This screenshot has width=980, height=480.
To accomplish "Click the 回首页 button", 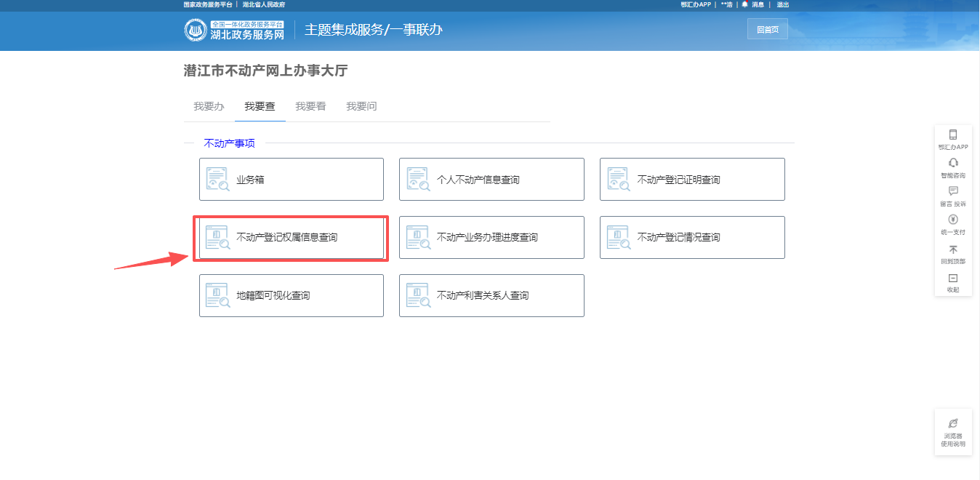I will pos(767,30).
